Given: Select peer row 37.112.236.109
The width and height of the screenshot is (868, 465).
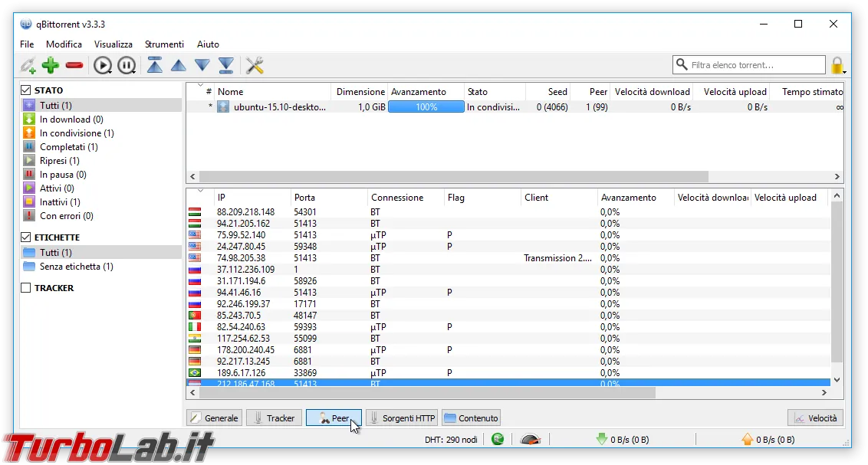Looking at the screenshot, I should (x=508, y=269).
